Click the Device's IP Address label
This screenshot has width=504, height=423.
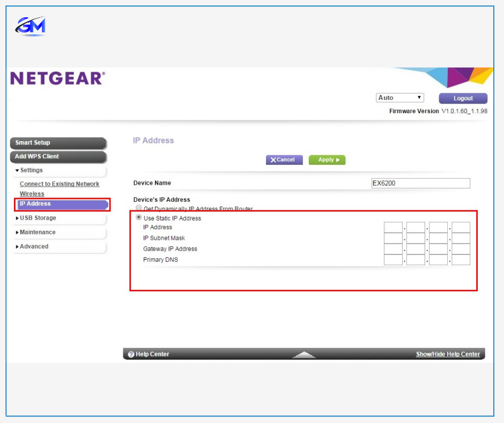click(x=162, y=200)
